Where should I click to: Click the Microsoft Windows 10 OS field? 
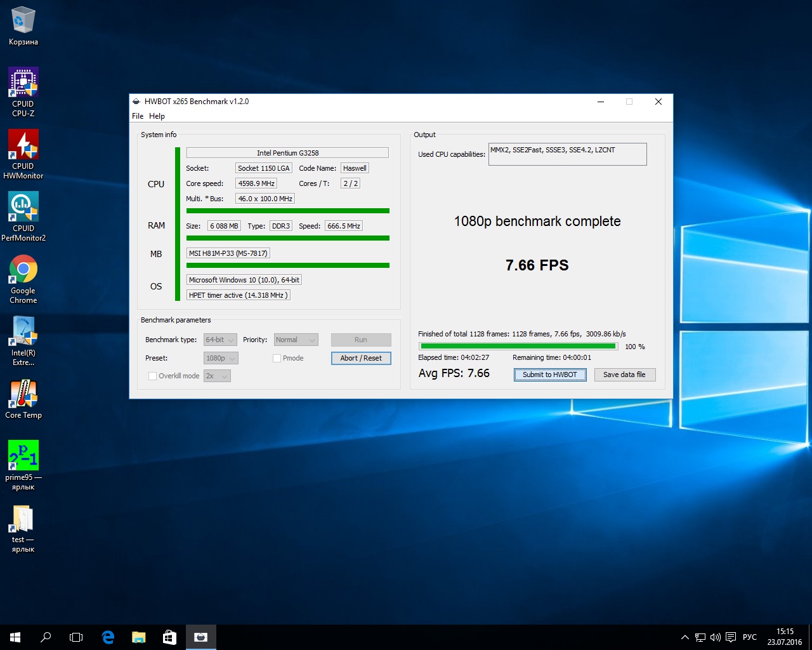click(244, 280)
